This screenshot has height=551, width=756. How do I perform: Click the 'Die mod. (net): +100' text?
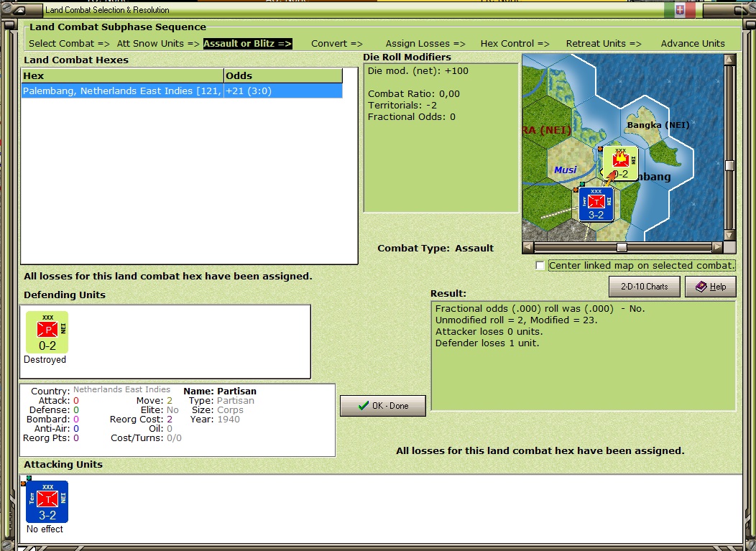click(x=418, y=71)
